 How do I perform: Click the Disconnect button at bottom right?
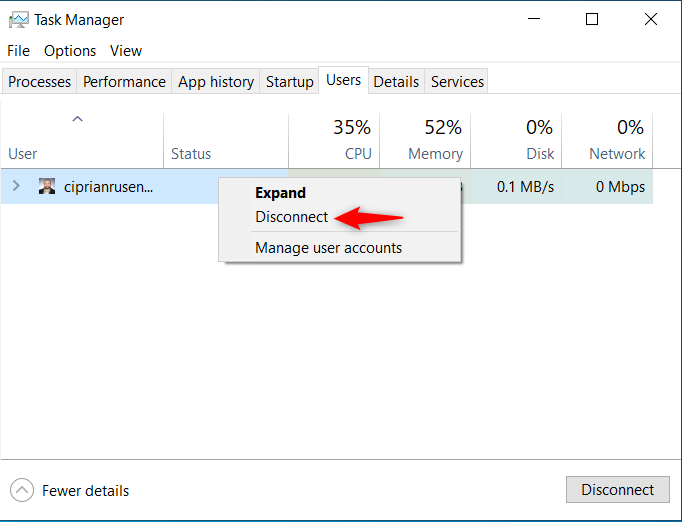618,490
